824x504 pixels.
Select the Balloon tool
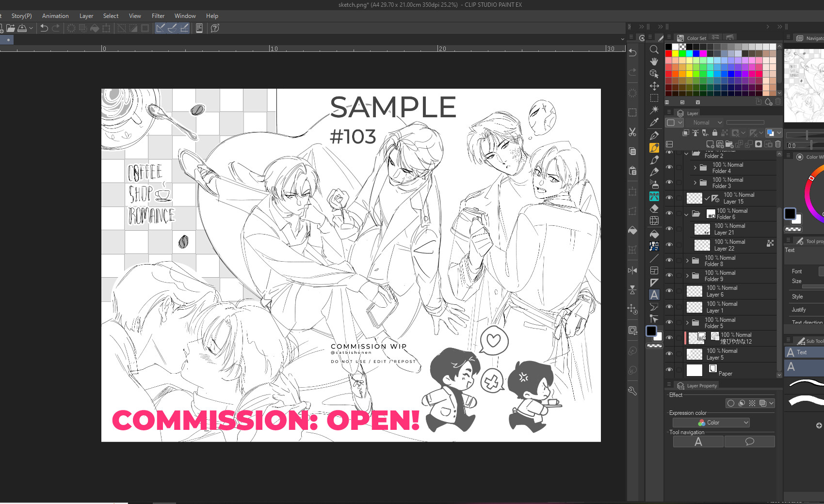pos(654,307)
